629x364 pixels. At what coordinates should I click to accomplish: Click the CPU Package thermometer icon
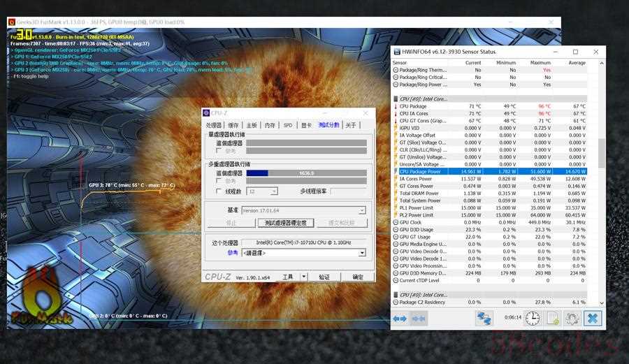pyautogui.click(x=396, y=106)
